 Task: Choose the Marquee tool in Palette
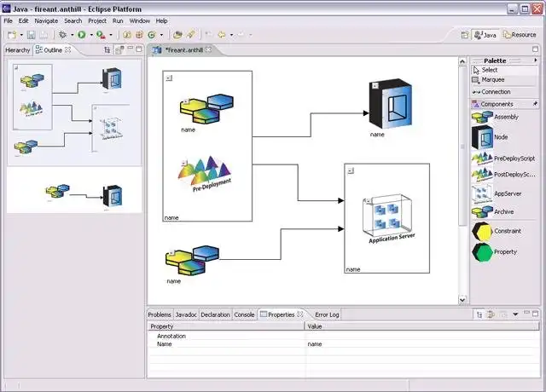[505, 79]
